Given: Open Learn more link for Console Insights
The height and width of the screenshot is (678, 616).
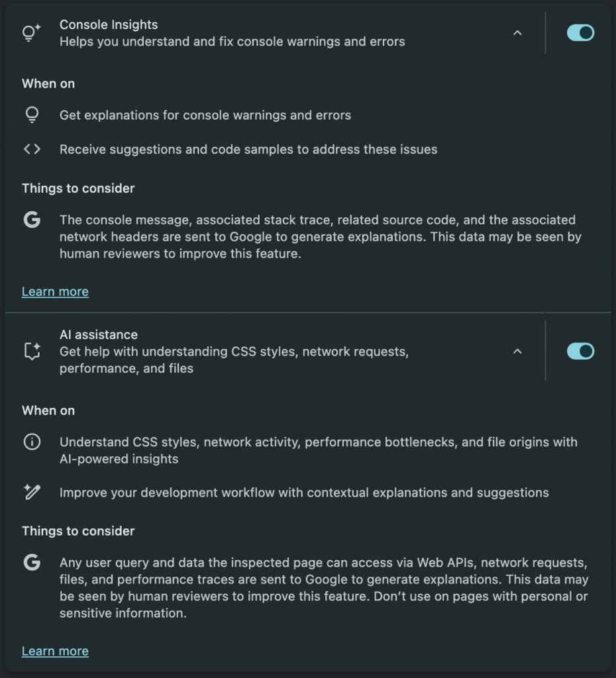Looking at the screenshot, I should pyautogui.click(x=55, y=292).
